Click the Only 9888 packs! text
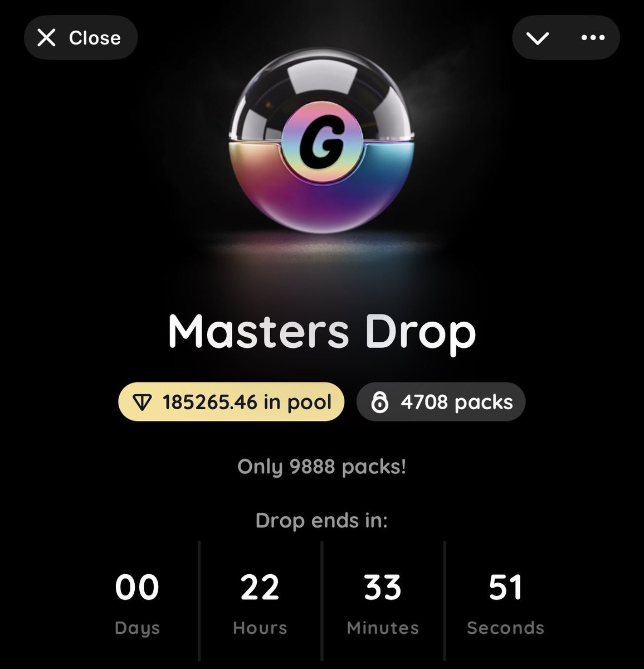This screenshot has height=669, width=644. click(x=322, y=466)
